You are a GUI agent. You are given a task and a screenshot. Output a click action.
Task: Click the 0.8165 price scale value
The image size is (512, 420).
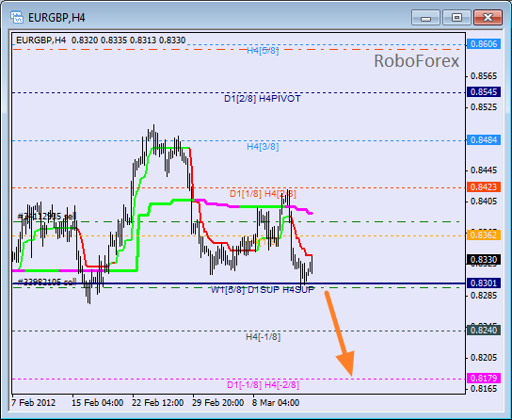click(484, 389)
